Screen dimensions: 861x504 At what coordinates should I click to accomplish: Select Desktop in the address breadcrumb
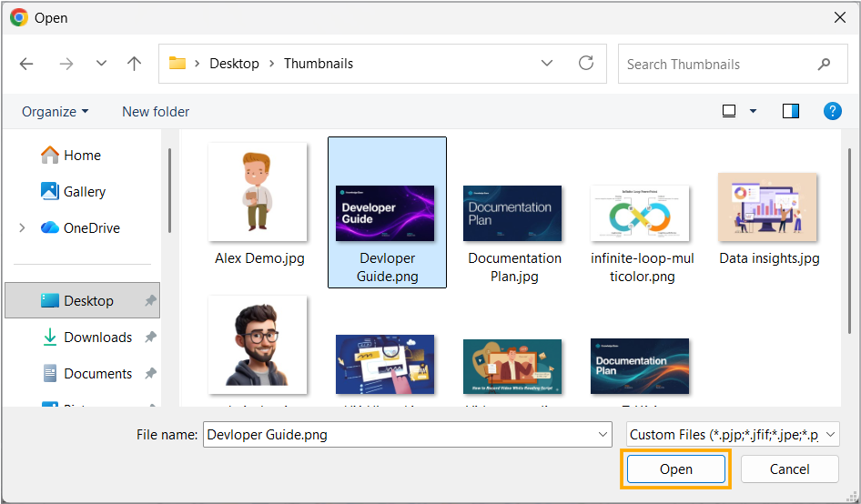(235, 64)
